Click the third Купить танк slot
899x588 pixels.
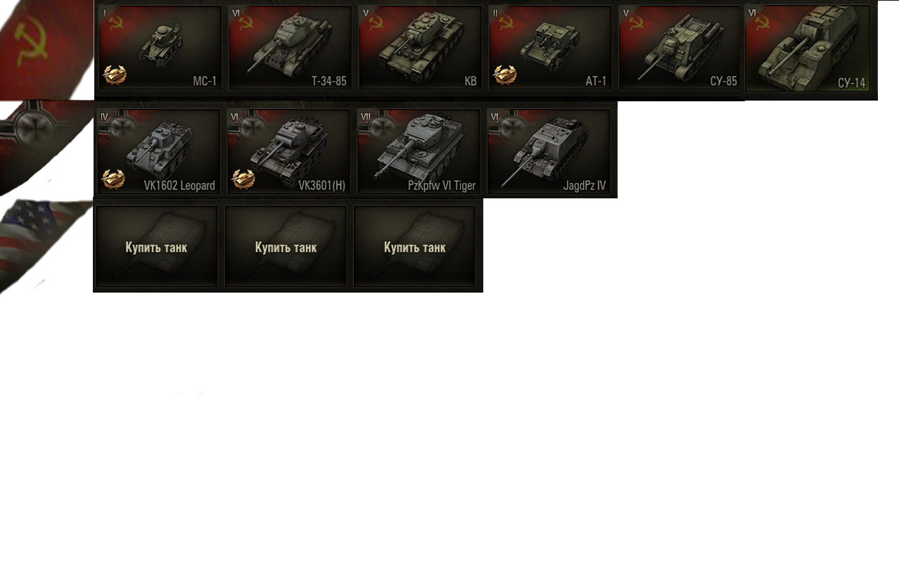pos(414,246)
